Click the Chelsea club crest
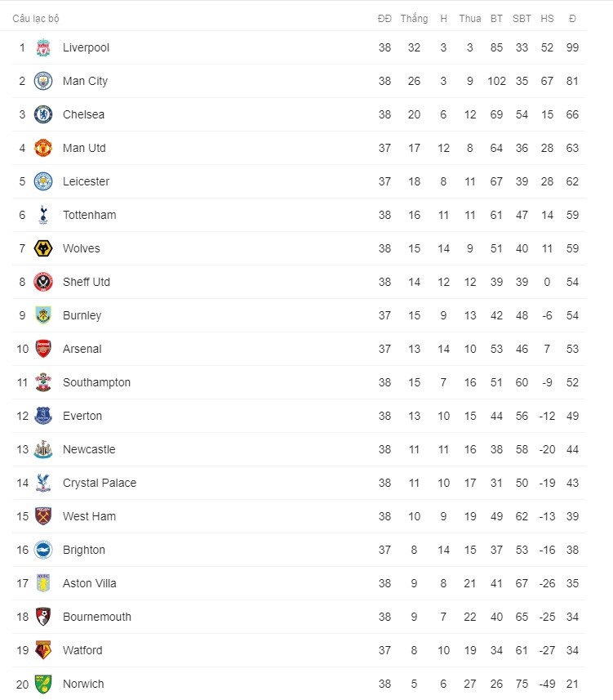Image resolution: width=613 pixels, height=700 pixels. (43, 114)
